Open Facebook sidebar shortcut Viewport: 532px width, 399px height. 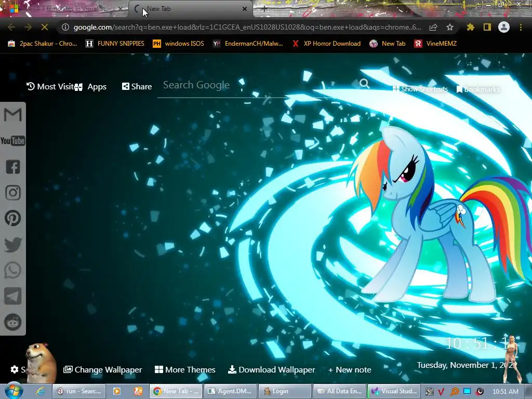coord(13,167)
